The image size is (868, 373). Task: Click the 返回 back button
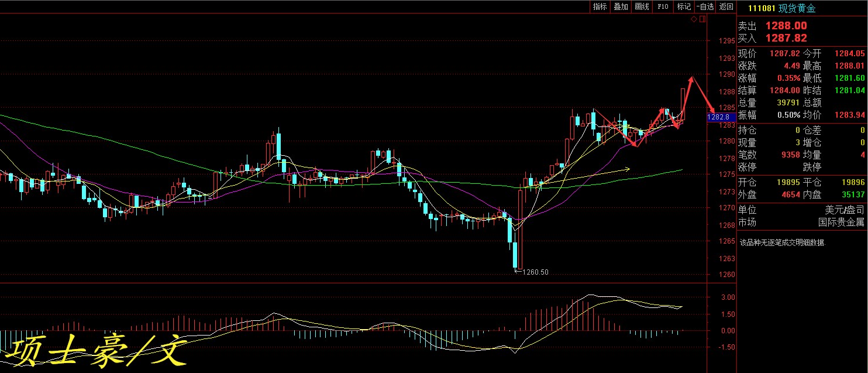(x=726, y=7)
